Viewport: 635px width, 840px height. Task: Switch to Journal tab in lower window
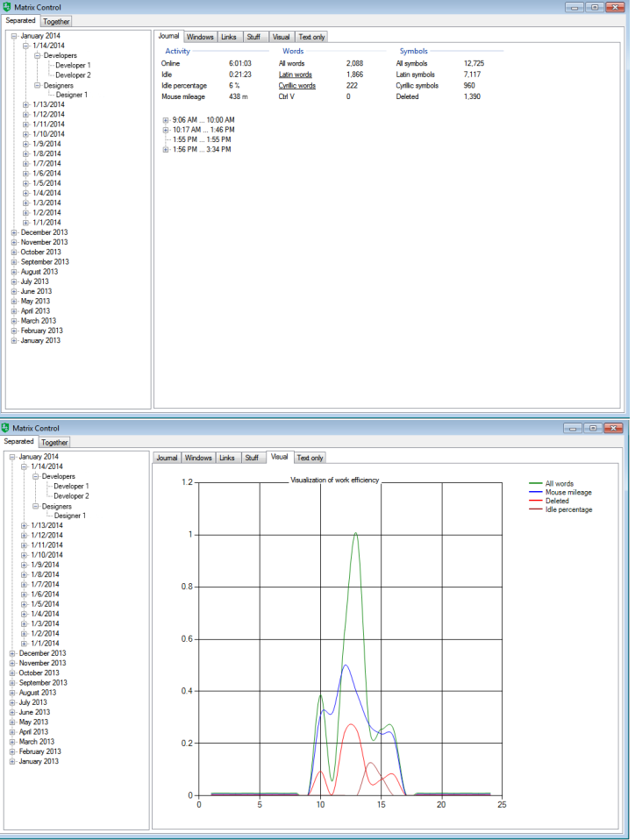tap(167, 458)
